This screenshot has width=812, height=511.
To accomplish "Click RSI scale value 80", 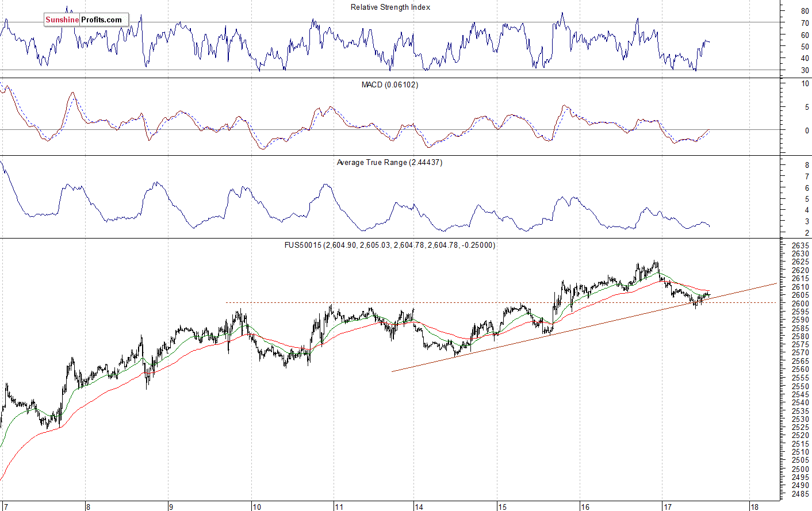I will coord(805,11).
